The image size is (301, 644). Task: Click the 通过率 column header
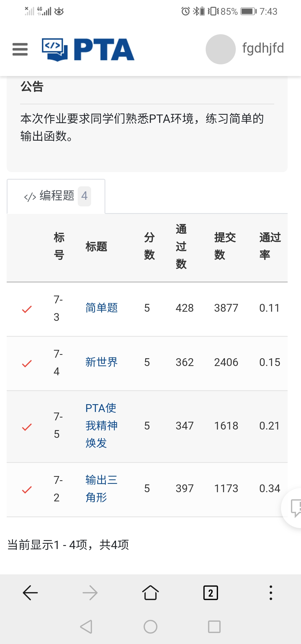[x=270, y=246]
